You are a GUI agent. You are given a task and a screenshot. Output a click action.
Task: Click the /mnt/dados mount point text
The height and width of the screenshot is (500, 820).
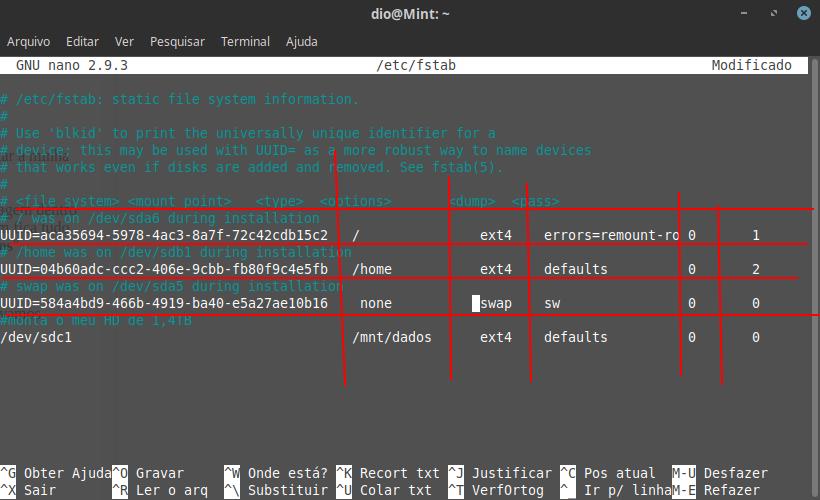click(x=392, y=337)
